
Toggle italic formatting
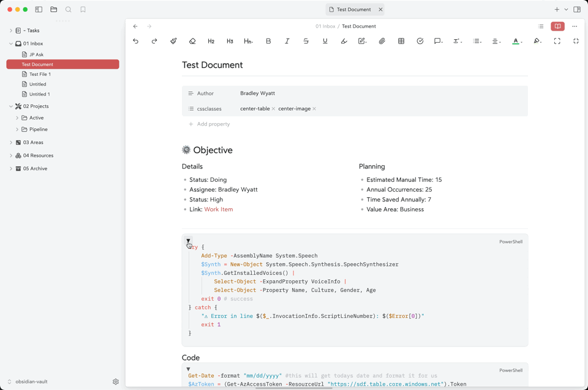tap(287, 41)
